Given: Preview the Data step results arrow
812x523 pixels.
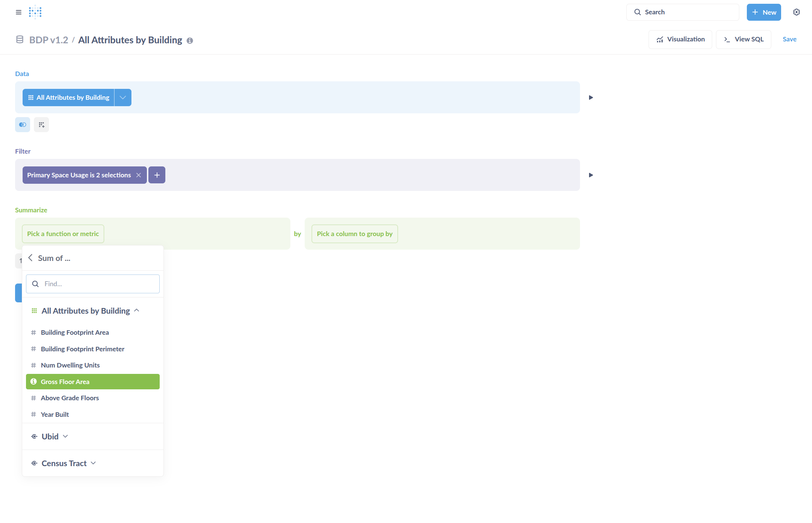Looking at the screenshot, I should pyautogui.click(x=591, y=98).
